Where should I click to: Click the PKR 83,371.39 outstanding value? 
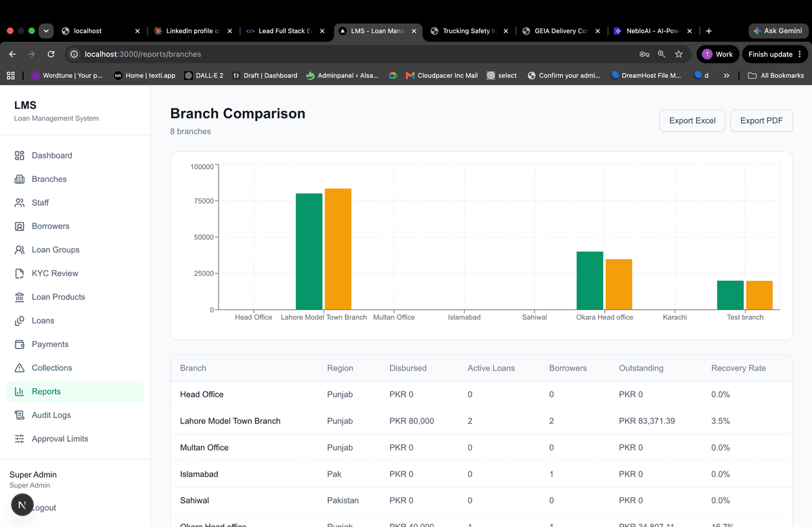[x=647, y=421]
